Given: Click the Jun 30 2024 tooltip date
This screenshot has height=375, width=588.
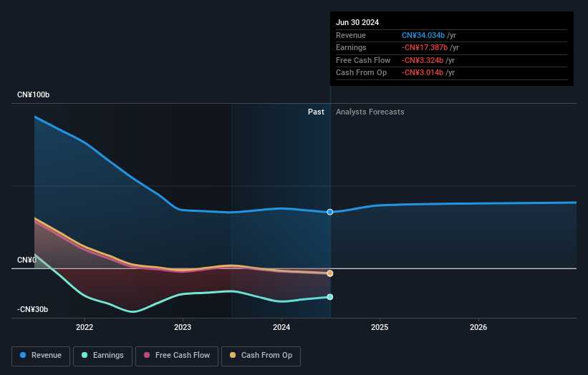Looking at the screenshot, I should (x=357, y=22).
